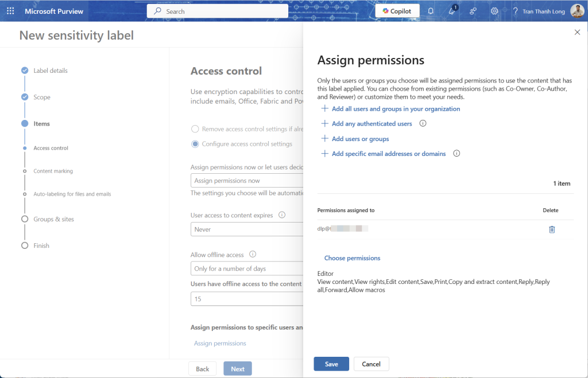Go to Groups & sites step
This screenshot has height=378, width=588.
(x=53, y=219)
